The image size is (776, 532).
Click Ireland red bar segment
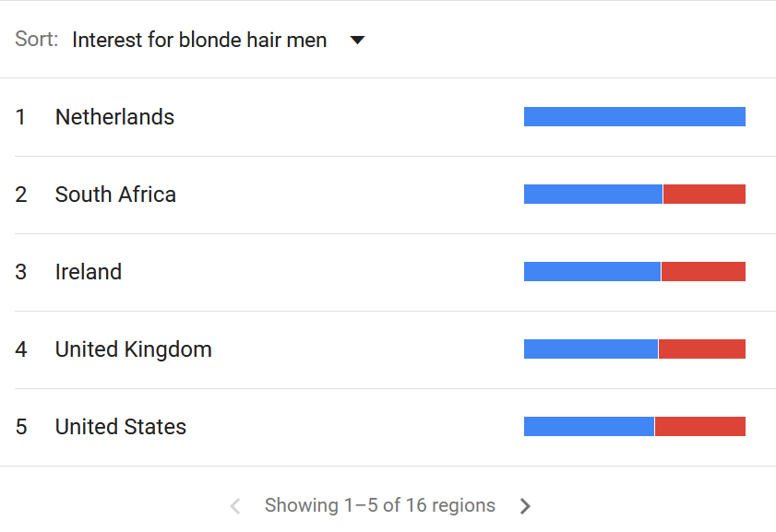(703, 271)
